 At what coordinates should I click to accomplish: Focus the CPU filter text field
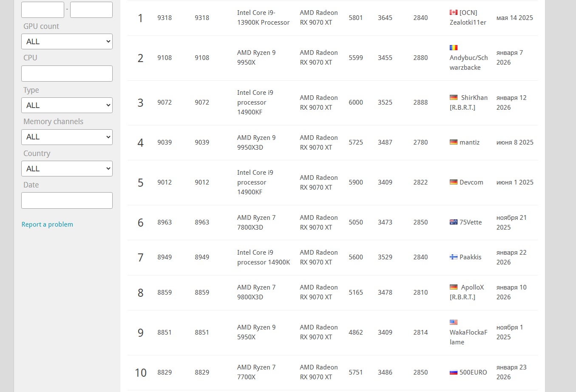[x=67, y=74]
